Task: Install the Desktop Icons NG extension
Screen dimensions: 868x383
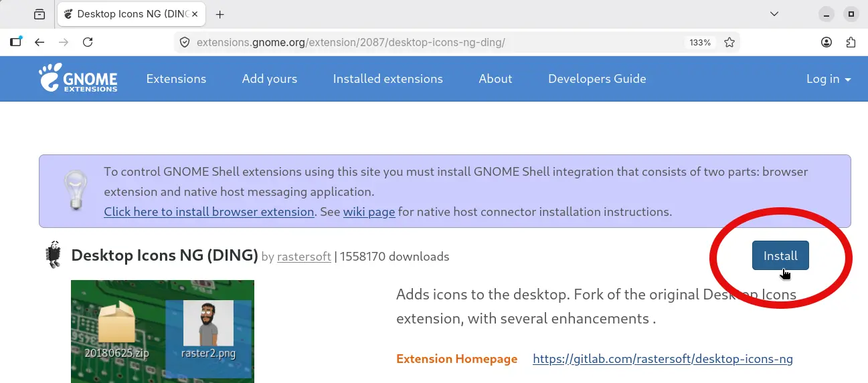Action: pyautogui.click(x=780, y=255)
